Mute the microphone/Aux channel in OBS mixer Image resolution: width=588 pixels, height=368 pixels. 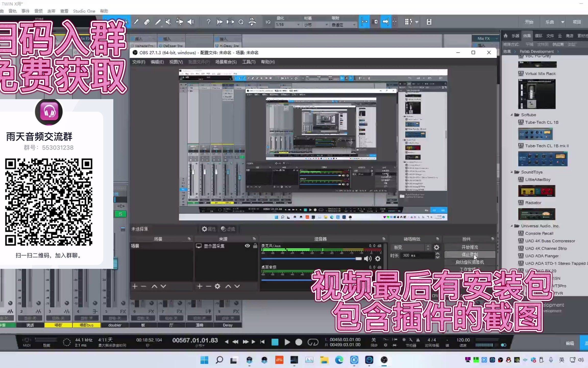[368, 259]
